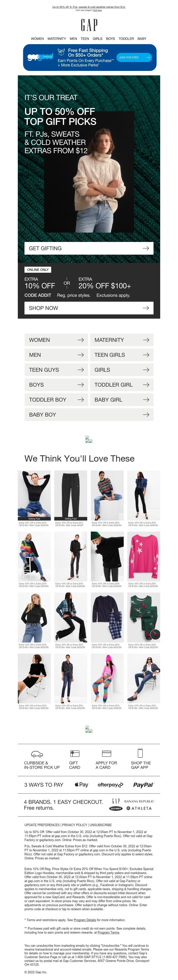Open the curbside pickup car icon
178x980 pixels.
(36, 754)
